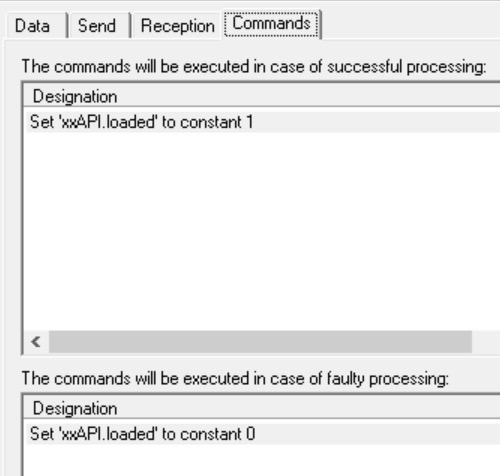
Task: Click the Designation header of the success list
Action: 75,97
